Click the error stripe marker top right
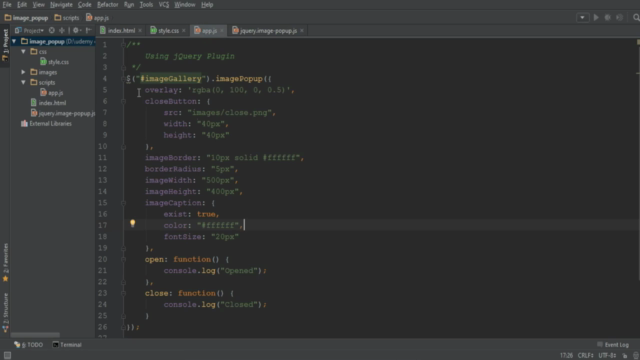The height and width of the screenshot is (360, 640). coord(638,42)
